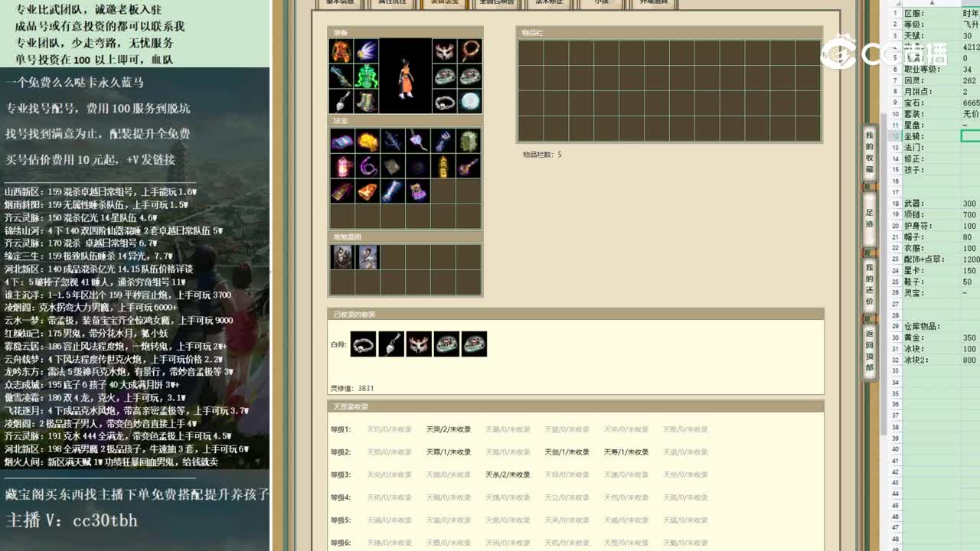Image resolution: width=980 pixels, height=551 pixels.
Task: Click the skull bracelet in the 白骨 set row
Action: click(x=364, y=344)
